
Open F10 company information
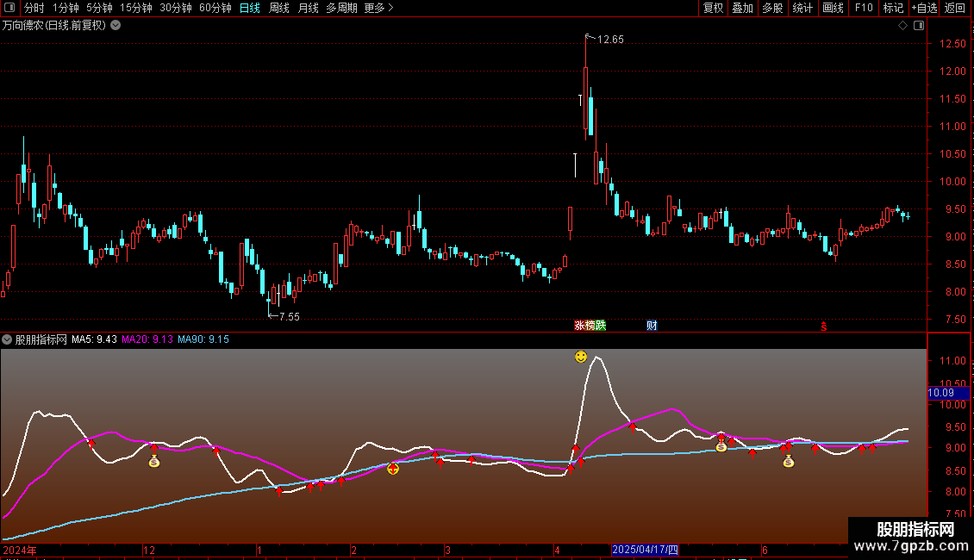864,8
